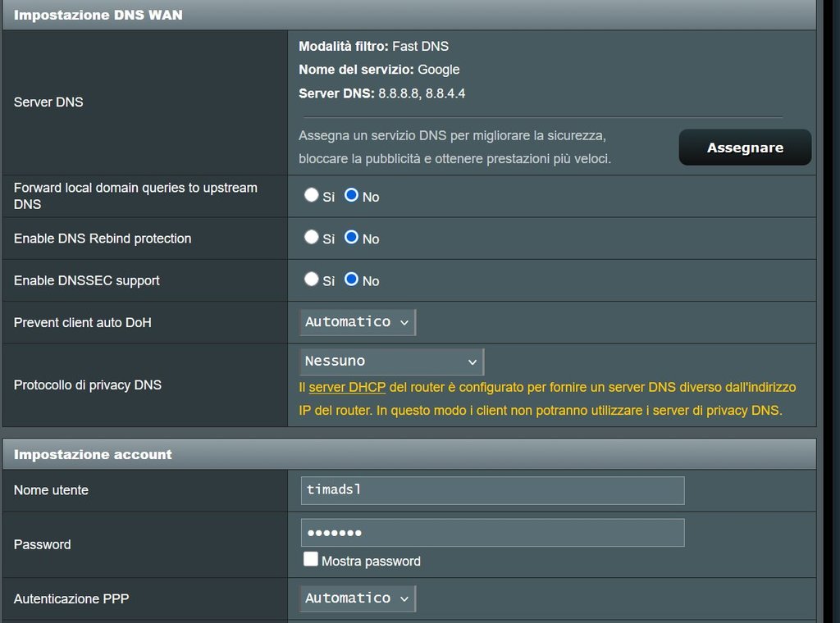The image size is (840, 623).
Task: Select No for Forward local domain queries
Action: [352, 195]
